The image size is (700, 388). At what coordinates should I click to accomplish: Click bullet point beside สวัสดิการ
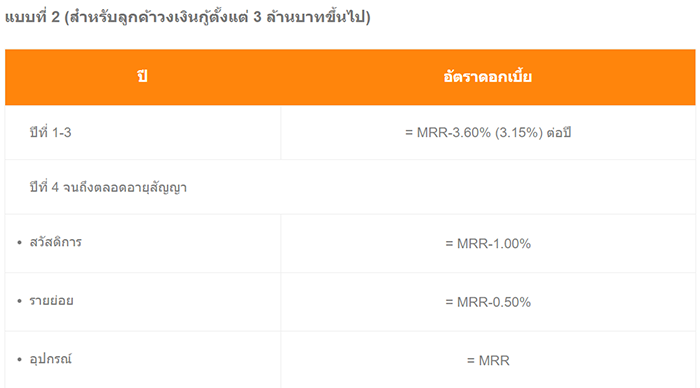click(x=19, y=243)
